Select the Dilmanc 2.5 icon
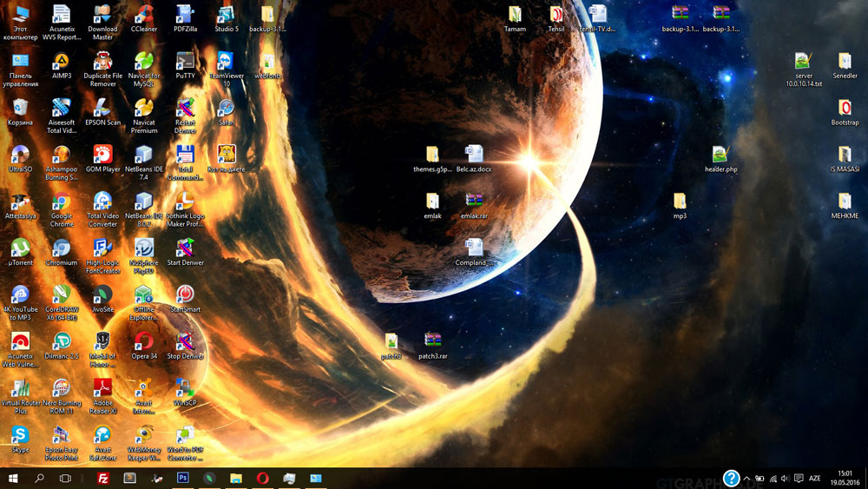Viewport: 868px width, 489px height. click(62, 346)
